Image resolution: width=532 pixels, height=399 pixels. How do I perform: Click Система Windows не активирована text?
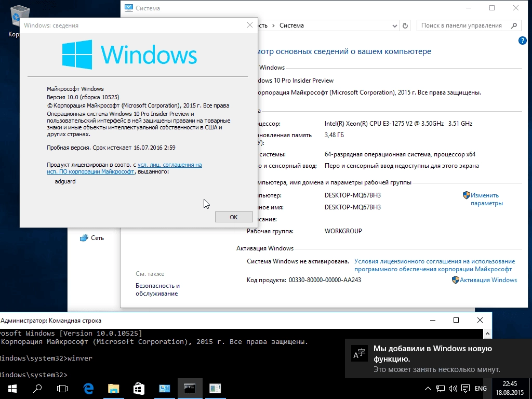pyautogui.click(x=298, y=261)
